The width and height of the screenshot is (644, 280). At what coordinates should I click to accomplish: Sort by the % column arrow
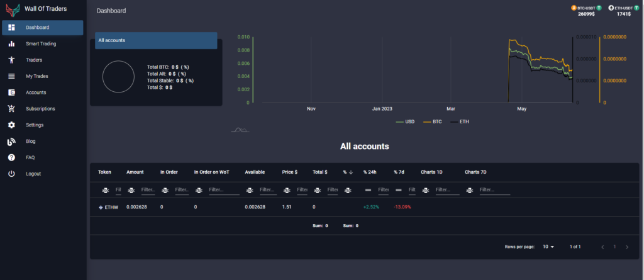[352, 172]
